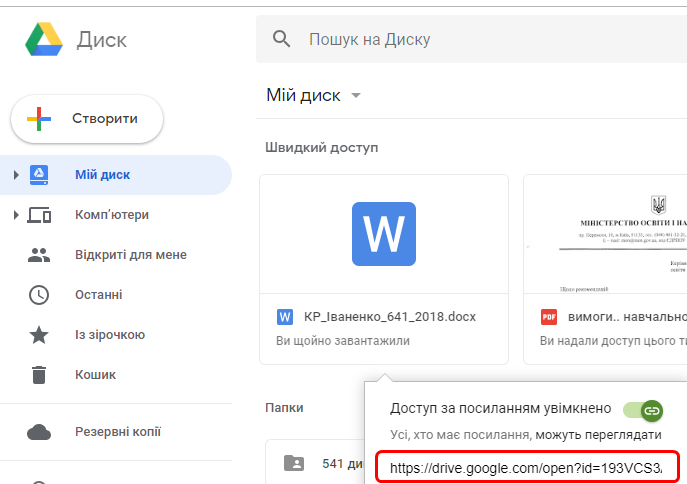Click the Із зірочкою star icon

pos(39,335)
